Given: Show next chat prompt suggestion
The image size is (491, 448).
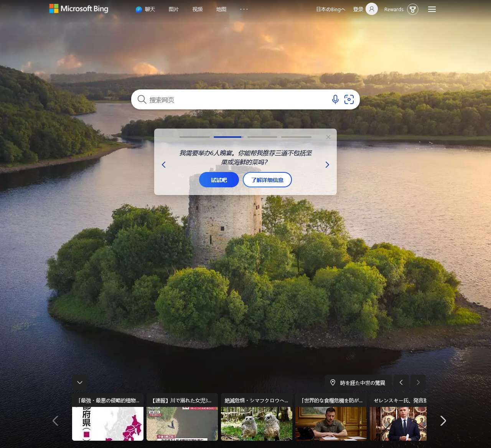Looking at the screenshot, I should (327, 165).
